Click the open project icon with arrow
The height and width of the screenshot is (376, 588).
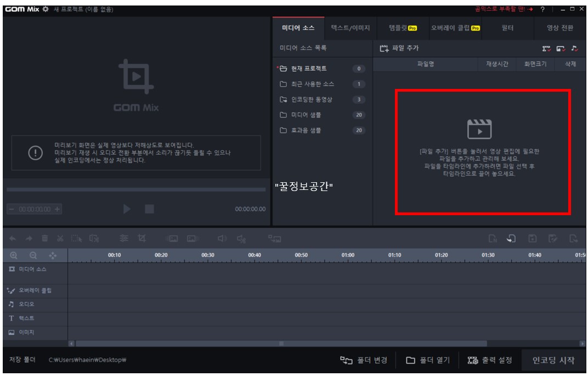(511, 238)
